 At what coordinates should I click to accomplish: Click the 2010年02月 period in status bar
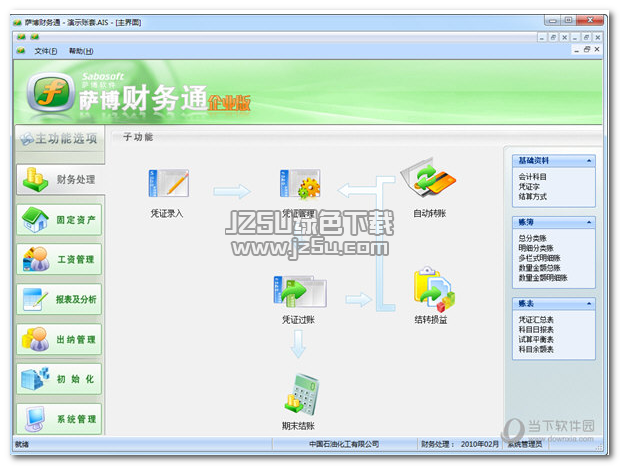480,444
